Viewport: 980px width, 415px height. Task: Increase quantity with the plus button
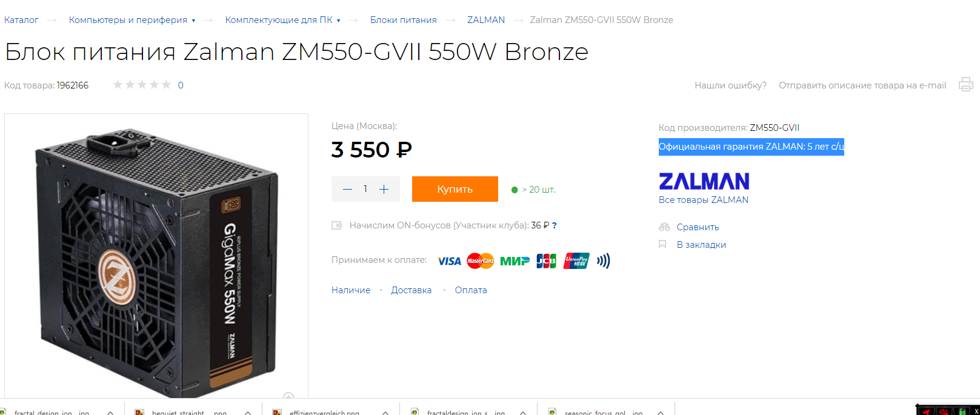point(384,190)
